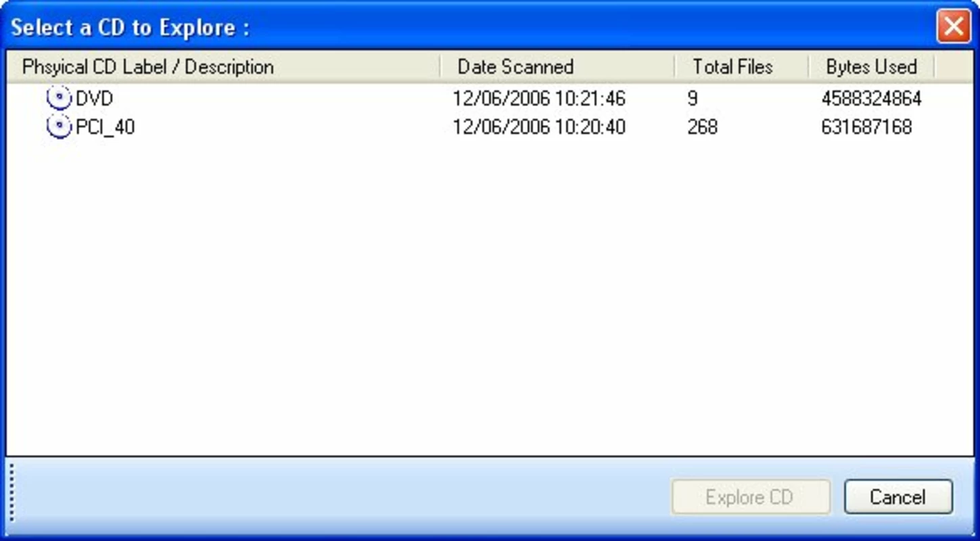Close the Select a CD dialog
Image resolution: width=980 pixels, height=541 pixels.
pyautogui.click(x=954, y=27)
